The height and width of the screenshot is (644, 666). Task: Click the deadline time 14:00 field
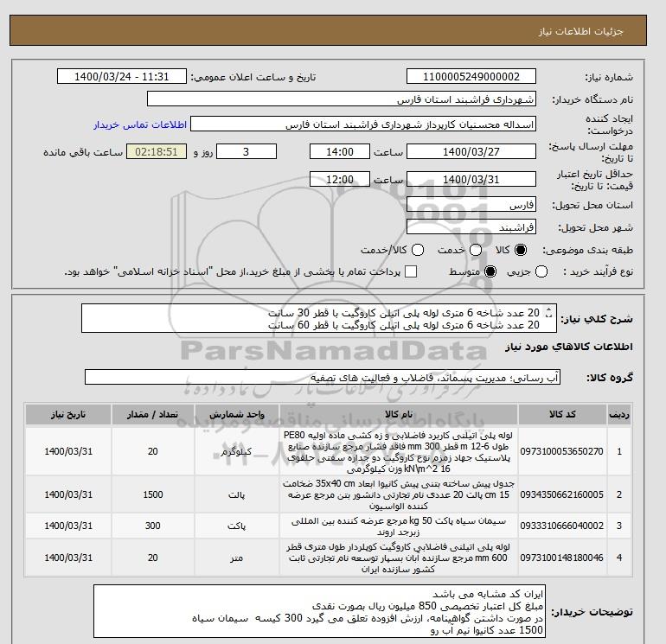tap(340, 151)
